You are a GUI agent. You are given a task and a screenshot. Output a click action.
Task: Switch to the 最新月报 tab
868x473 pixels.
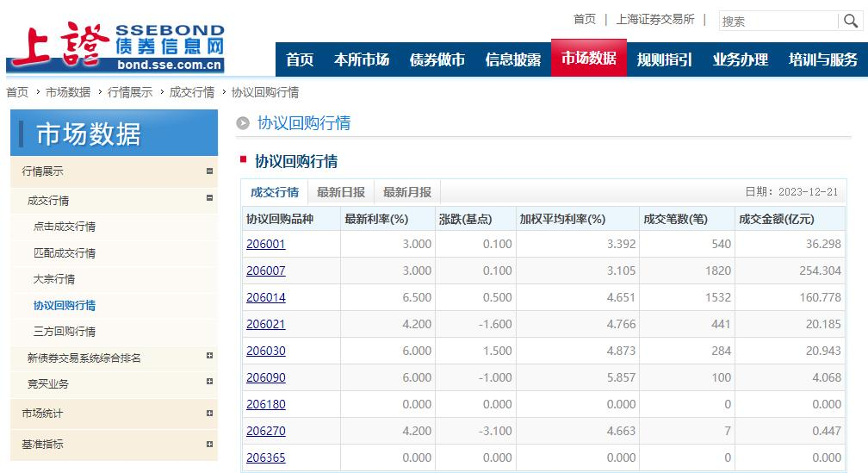(x=406, y=192)
